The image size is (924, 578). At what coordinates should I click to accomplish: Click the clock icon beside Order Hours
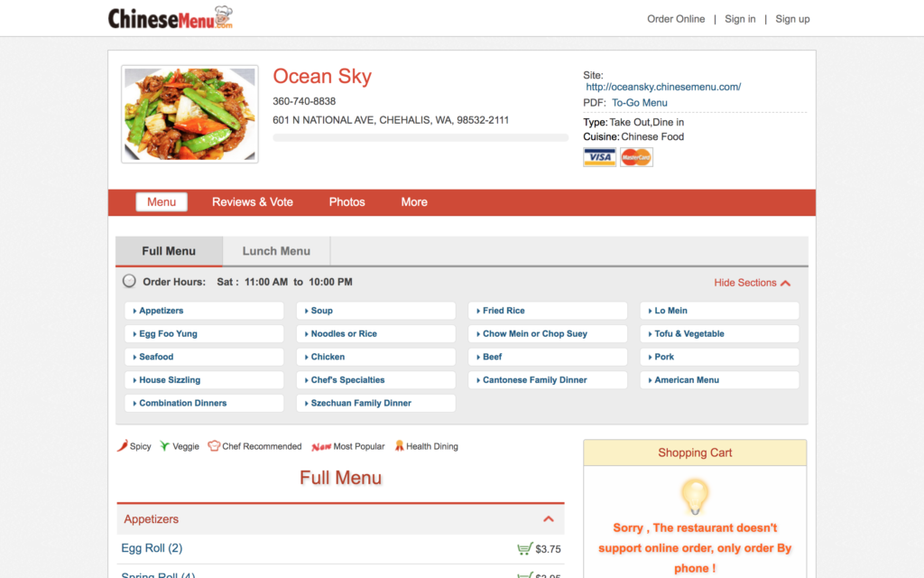pyautogui.click(x=130, y=282)
